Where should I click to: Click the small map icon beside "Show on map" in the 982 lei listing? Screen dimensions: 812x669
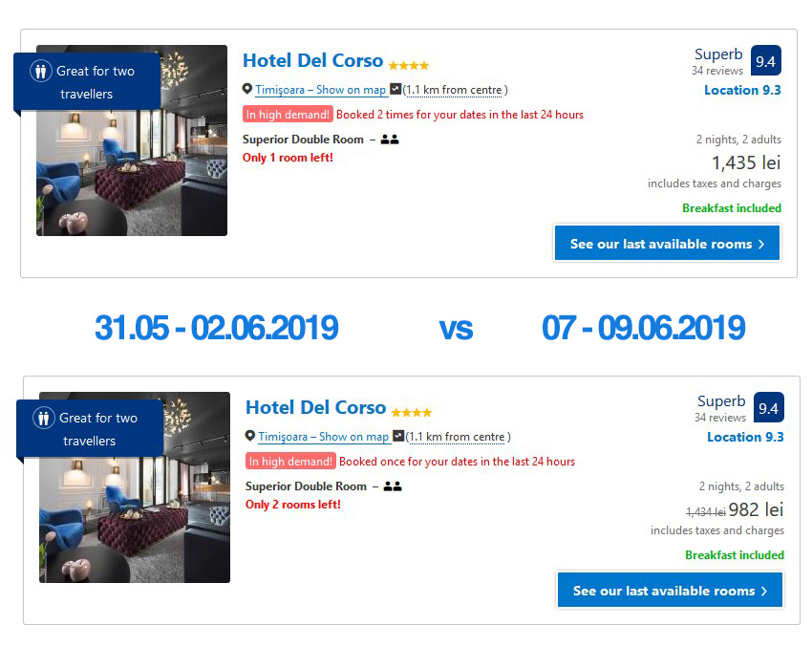point(398,437)
